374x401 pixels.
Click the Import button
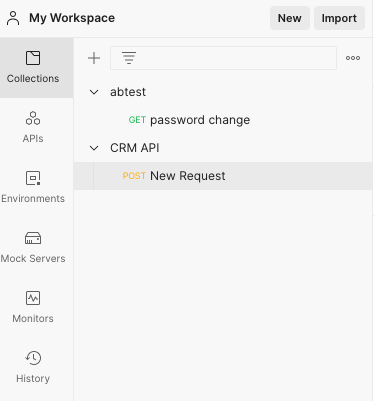(339, 18)
